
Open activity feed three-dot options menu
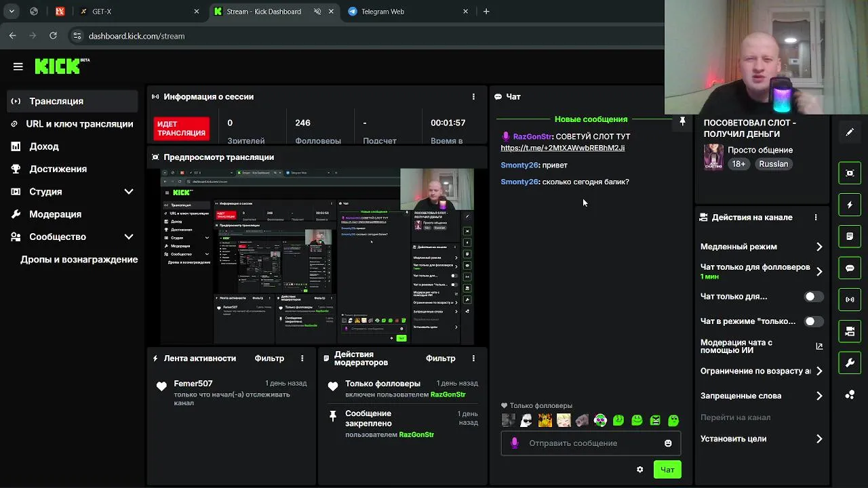[x=302, y=359]
